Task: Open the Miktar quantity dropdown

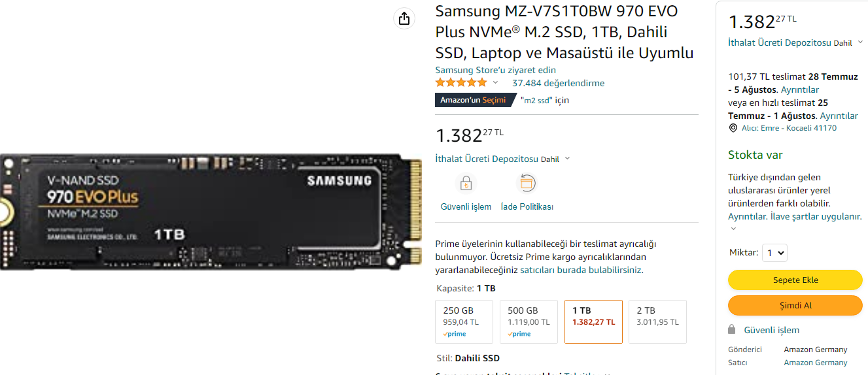Action: point(774,253)
